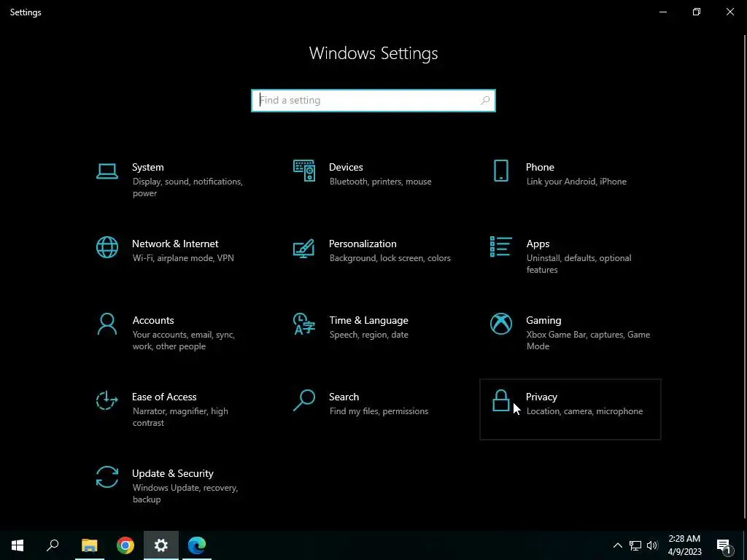Click 'Xbox Game Bar, captures, Game Mode' text

tap(588, 341)
